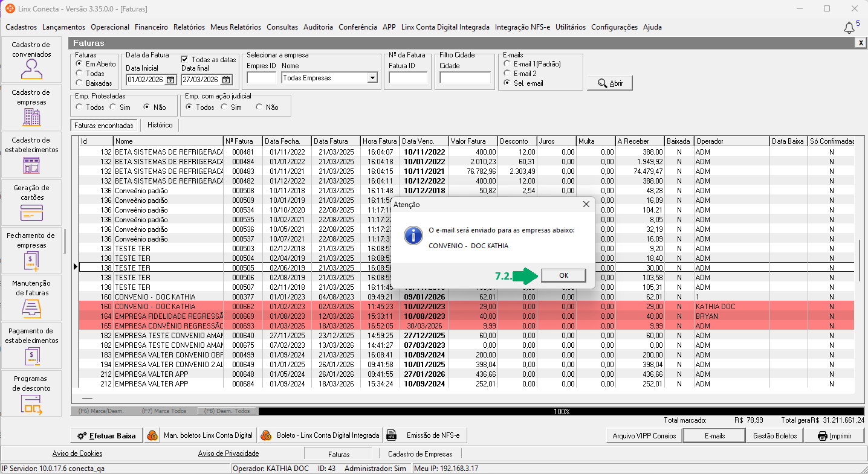Open Gestão Boletos
The height and width of the screenshot is (474, 868).
pos(776,436)
